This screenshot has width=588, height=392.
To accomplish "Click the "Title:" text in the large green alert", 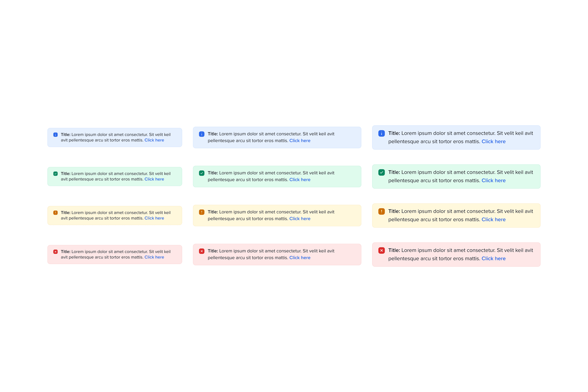I will click(394, 172).
